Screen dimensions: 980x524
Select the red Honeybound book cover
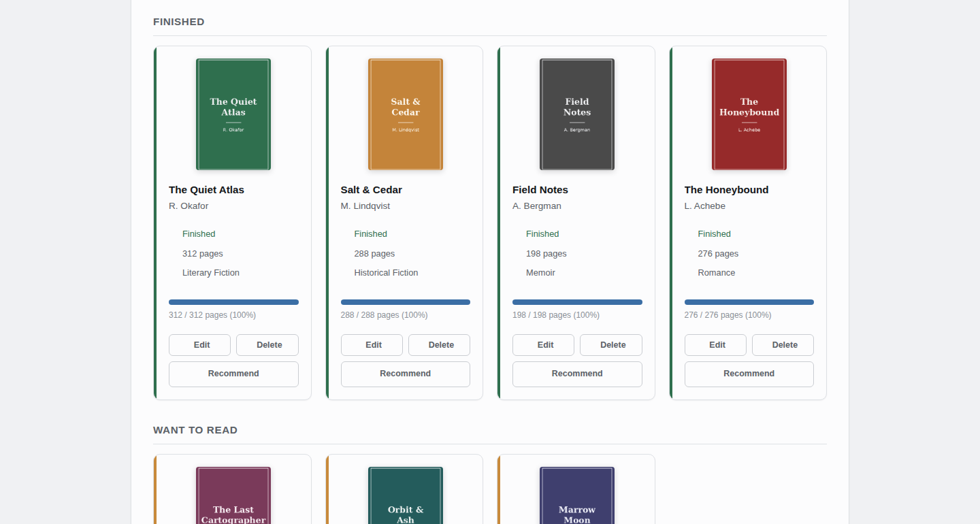click(x=749, y=114)
